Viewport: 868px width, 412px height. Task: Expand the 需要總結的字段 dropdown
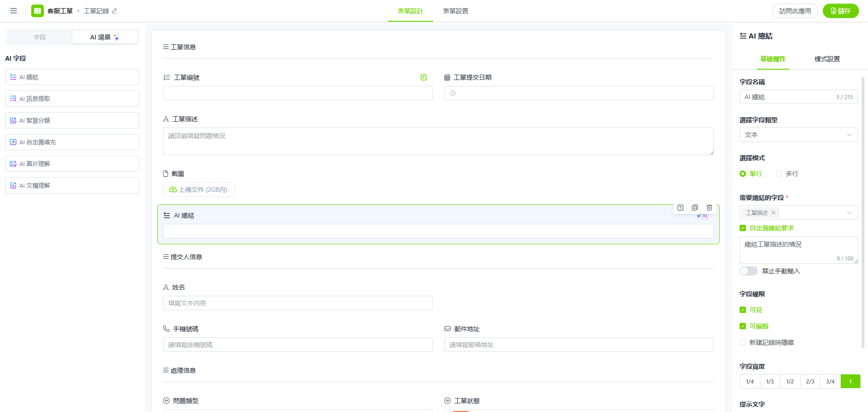(x=849, y=213)
